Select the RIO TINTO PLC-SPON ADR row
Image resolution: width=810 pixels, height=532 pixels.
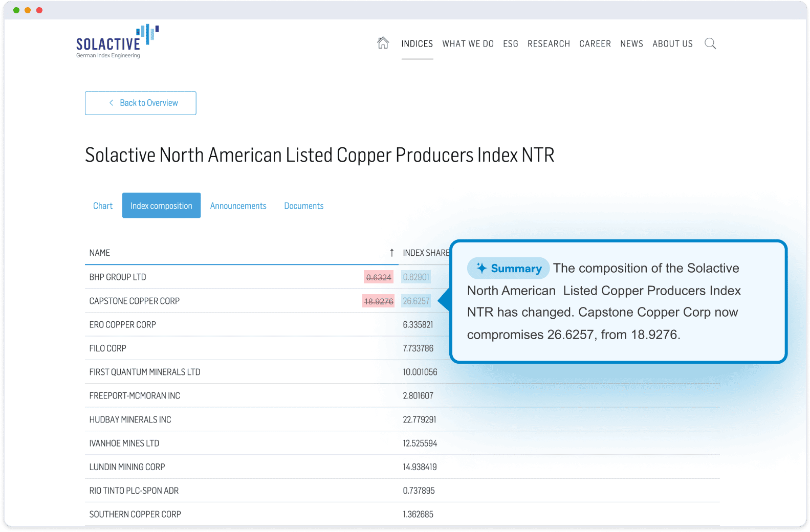click(402, 491)
